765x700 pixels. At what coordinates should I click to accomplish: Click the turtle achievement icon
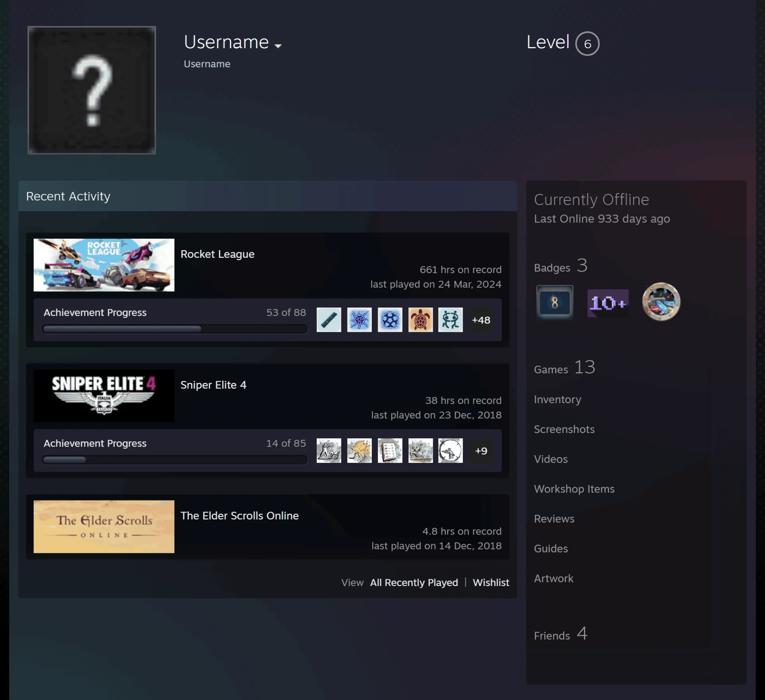pos(420,320)
